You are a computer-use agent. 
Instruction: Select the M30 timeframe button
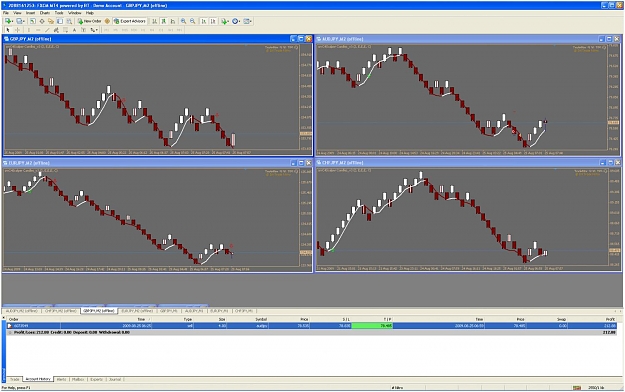(x=134, y=30)
